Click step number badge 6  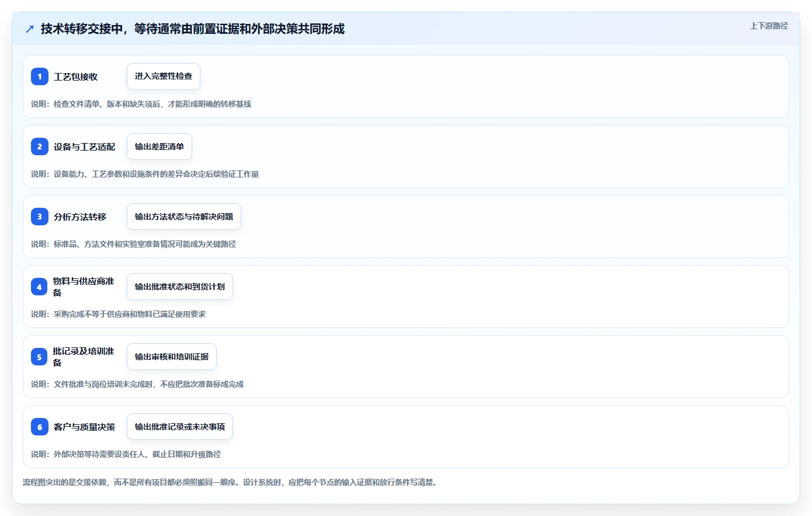40,427
